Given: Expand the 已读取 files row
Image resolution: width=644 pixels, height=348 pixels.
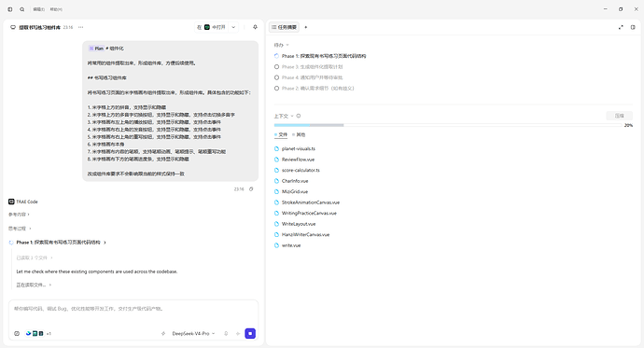Looking at the screenshot, I should 35,258.
